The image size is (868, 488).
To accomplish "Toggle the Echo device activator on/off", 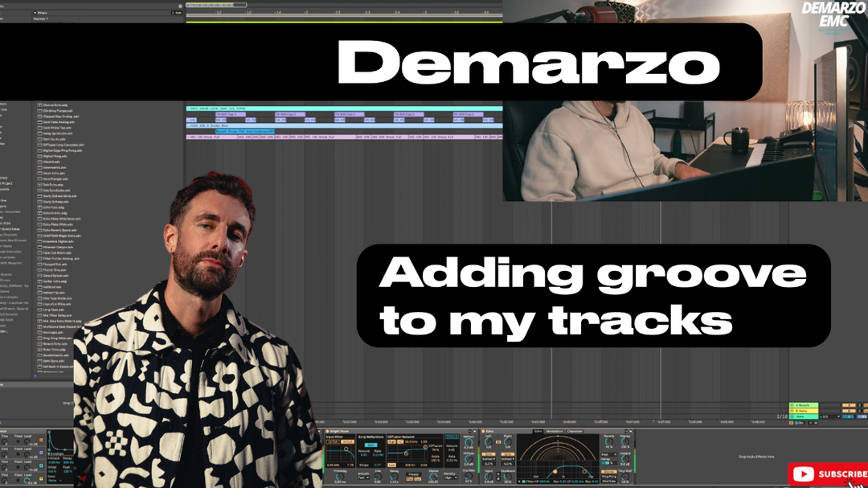I will [482, 432].
